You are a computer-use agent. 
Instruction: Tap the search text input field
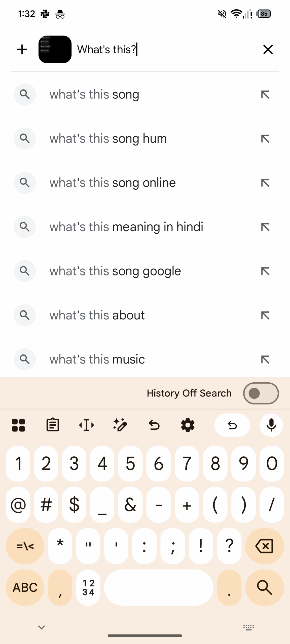coord(166,49)
